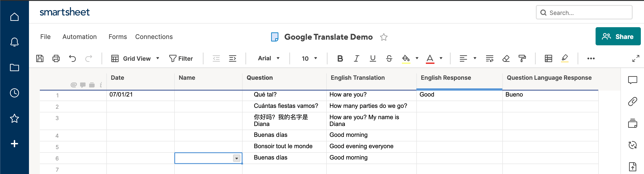This screenshot has width=644, height=174.
Task: Select the English Response column header
Action: pos(460,78)
